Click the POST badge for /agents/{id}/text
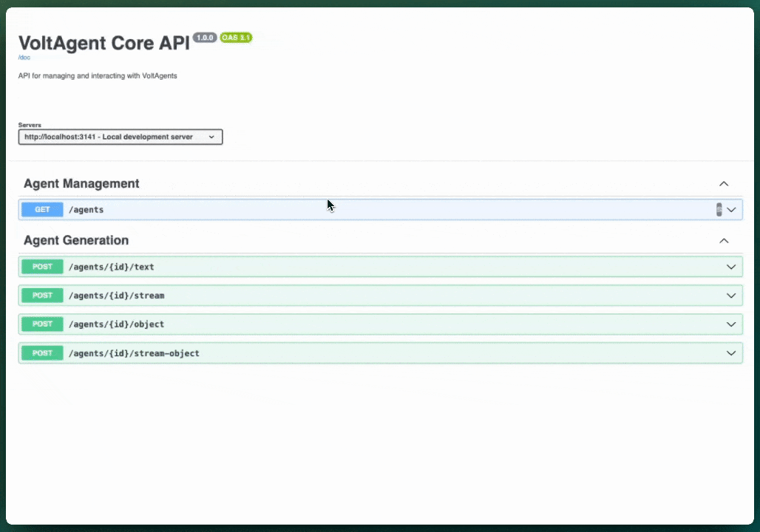The image size is (760, 532). pos(42,267)
